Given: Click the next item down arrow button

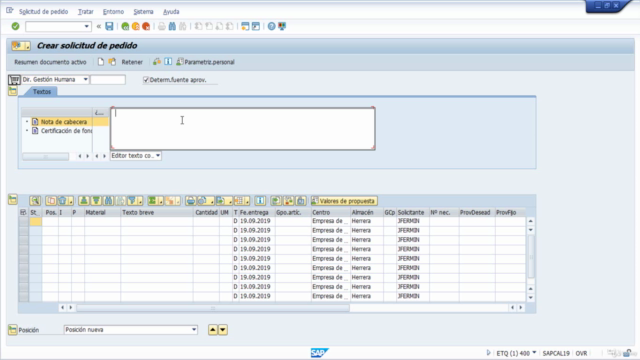Looking at the screenshot, I should click(223, 329).
